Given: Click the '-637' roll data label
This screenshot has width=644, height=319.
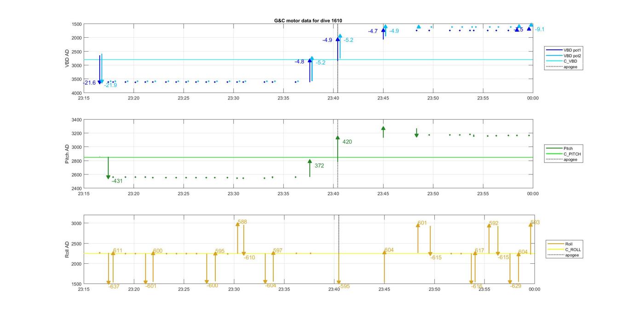Looking at the screenshot, I should tap(114, 287).
